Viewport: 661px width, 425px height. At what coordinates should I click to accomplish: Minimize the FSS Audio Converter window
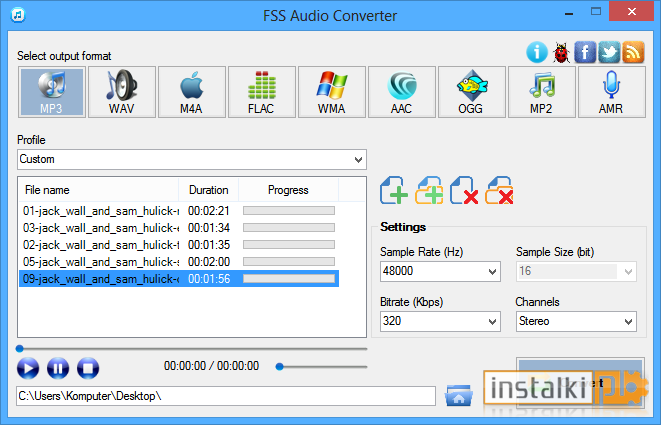(569, 13)
